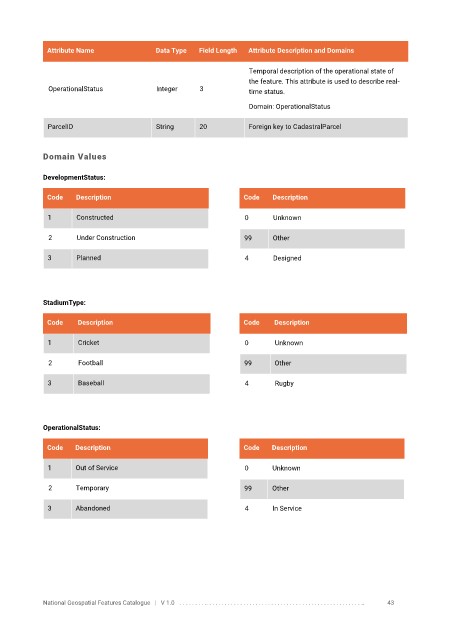Click the Football stadium type entry

(x=91, y=362)
